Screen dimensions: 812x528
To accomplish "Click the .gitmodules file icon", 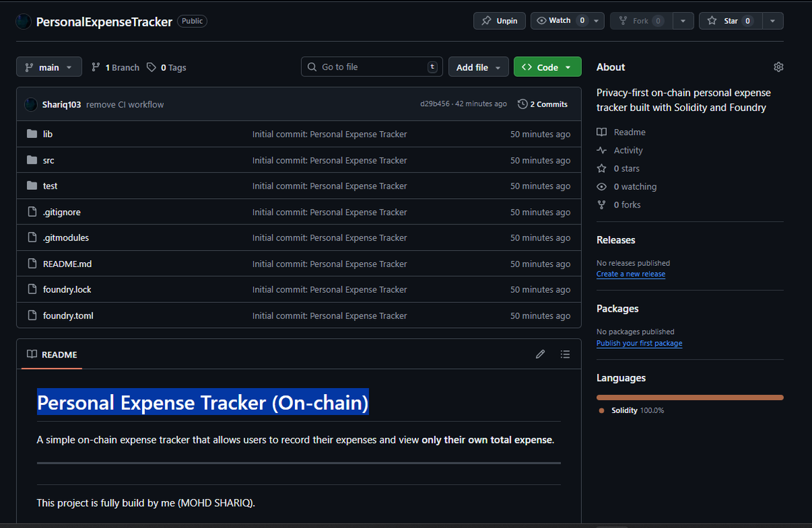I will click(32, 237).
